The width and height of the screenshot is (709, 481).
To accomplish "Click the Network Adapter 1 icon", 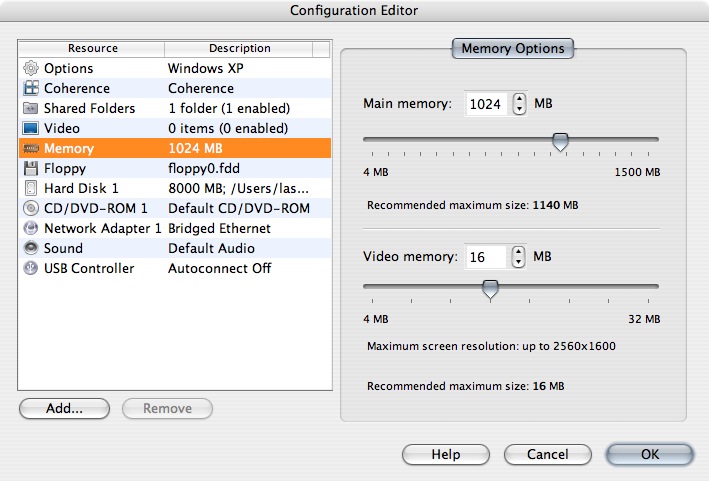I will click(x=31, y=228).
